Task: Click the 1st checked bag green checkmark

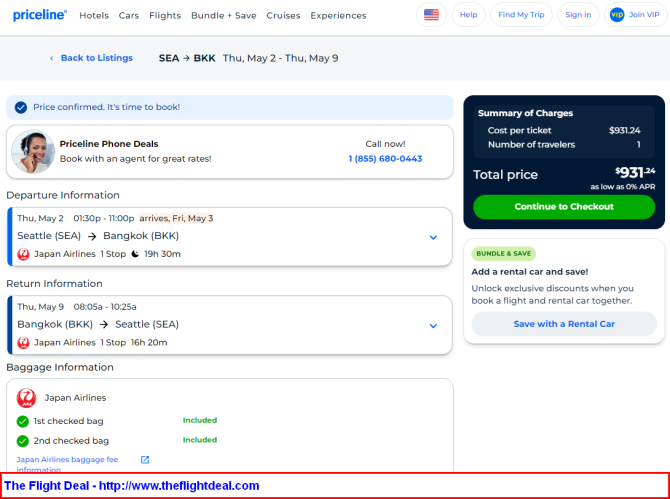Action: (23, 422)
